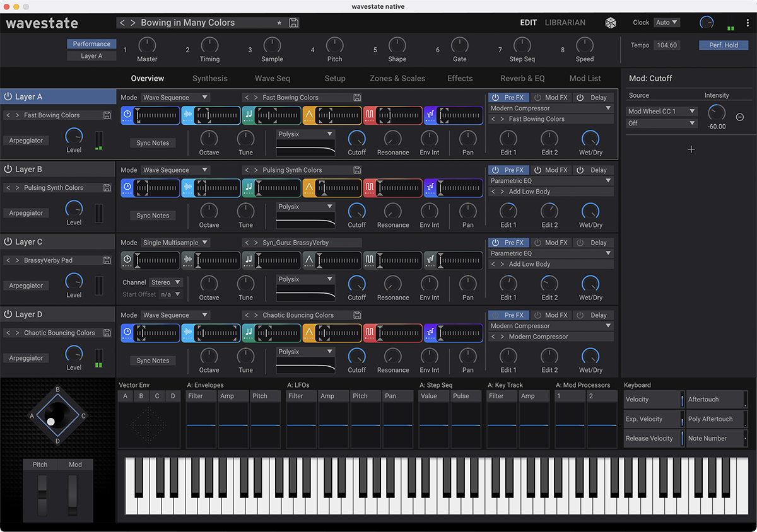Remove Mod Wheel modulation with minus icon
This screenshot has width=757, height=532.
click(x=740, y=117)
